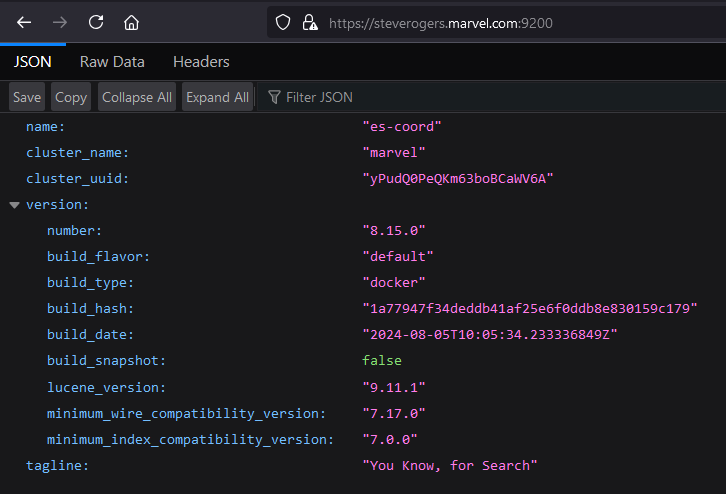Screen dimensions: 726x494
Task: Open the Headers tab
Action: point(201,62)
